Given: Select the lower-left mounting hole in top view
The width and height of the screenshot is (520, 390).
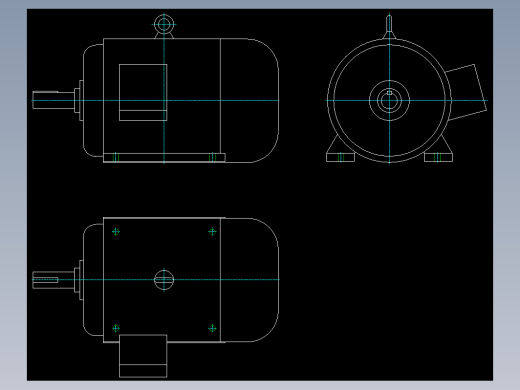Looking at the screenshot, I should tap(116, 328).
